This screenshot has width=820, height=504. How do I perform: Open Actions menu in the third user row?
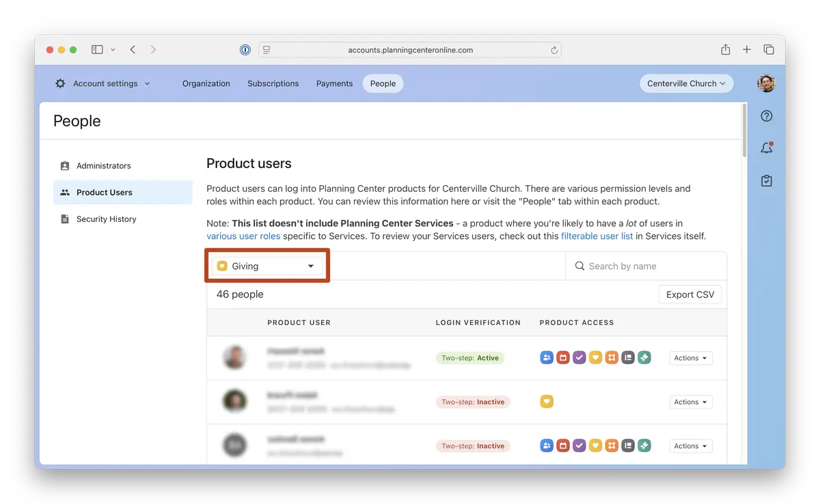tap(691, 446)
